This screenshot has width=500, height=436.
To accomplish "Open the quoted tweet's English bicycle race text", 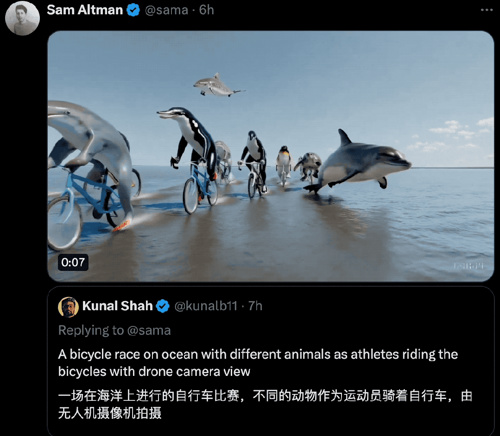I will coord(258,363).
